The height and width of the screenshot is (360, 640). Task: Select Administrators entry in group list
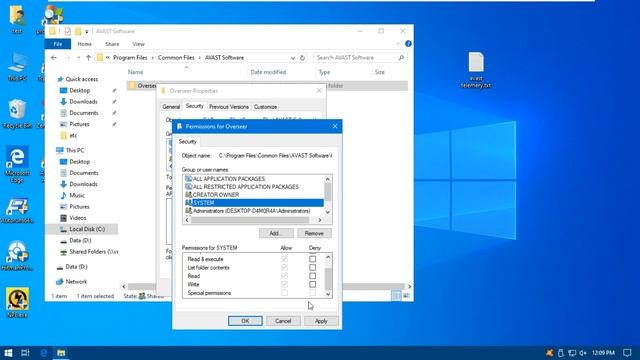(253, 211)
